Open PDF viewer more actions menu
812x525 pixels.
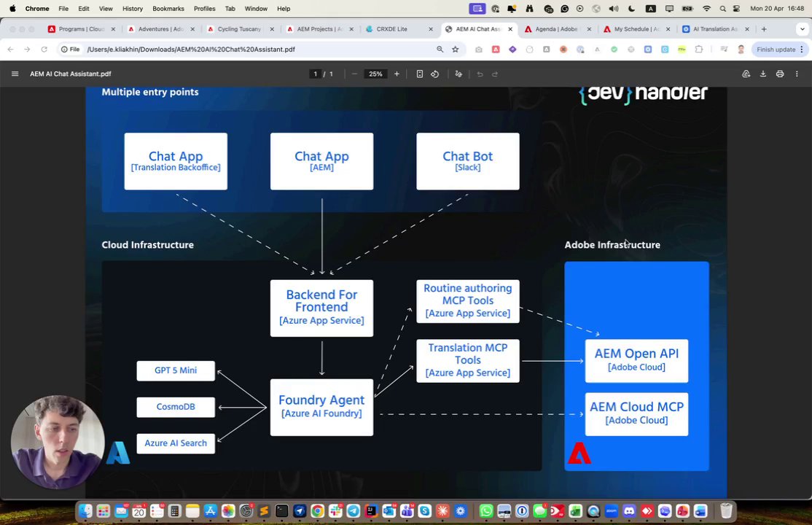point(797,74)
